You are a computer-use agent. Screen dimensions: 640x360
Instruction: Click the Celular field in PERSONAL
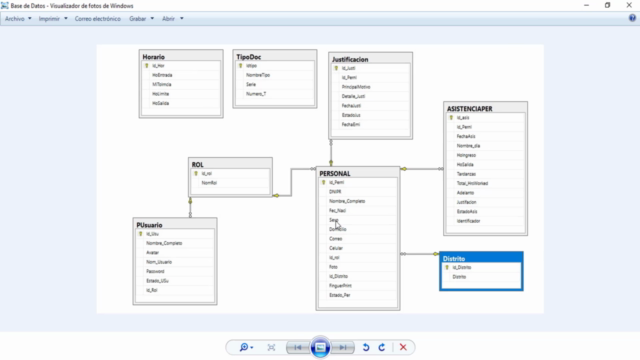click(x=336, y=248)
